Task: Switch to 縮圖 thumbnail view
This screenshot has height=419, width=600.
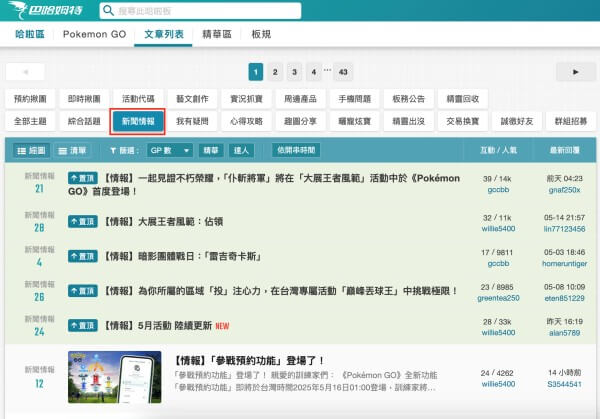Action: point(31,150)
